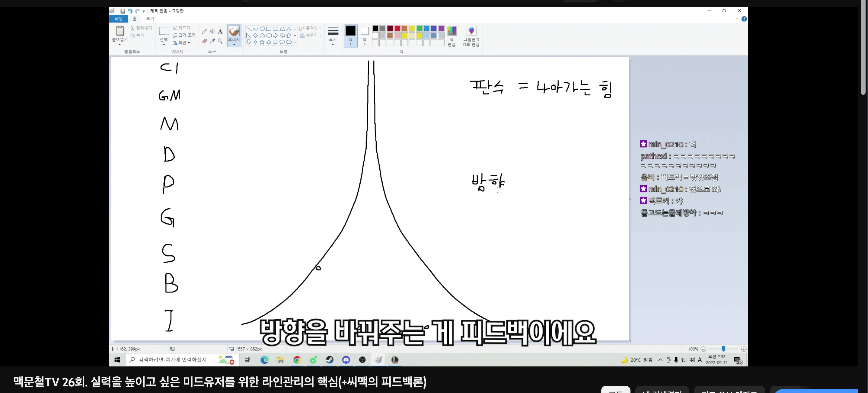Click the Windows taskbar search box

[182, 360]
